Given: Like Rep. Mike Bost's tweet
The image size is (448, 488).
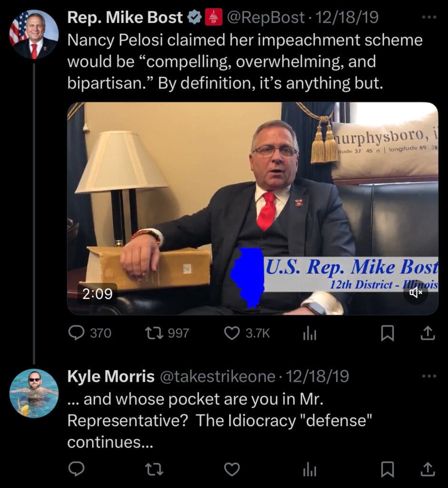Looking at the screenshot, I should pos(232,333).
